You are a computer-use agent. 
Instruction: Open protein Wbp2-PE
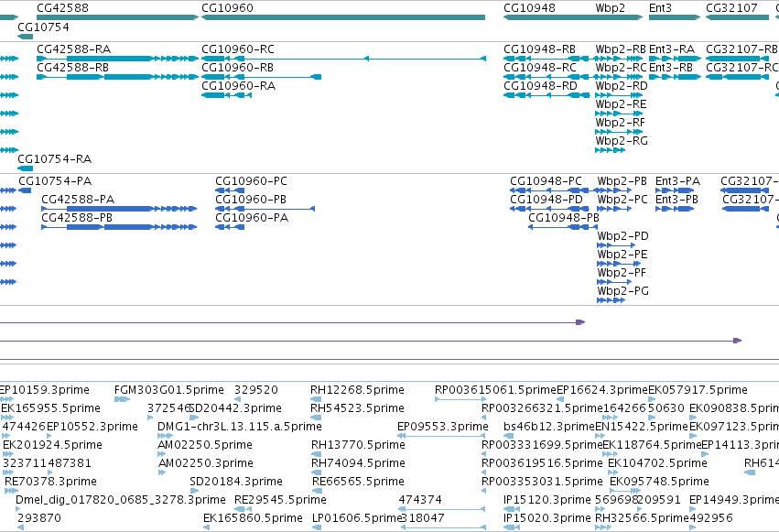point(622,255)
